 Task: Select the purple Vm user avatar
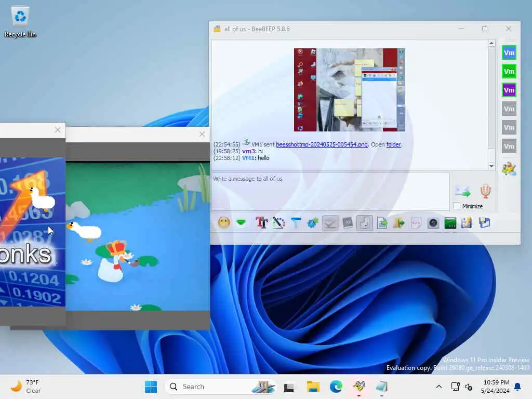(509, 90)
